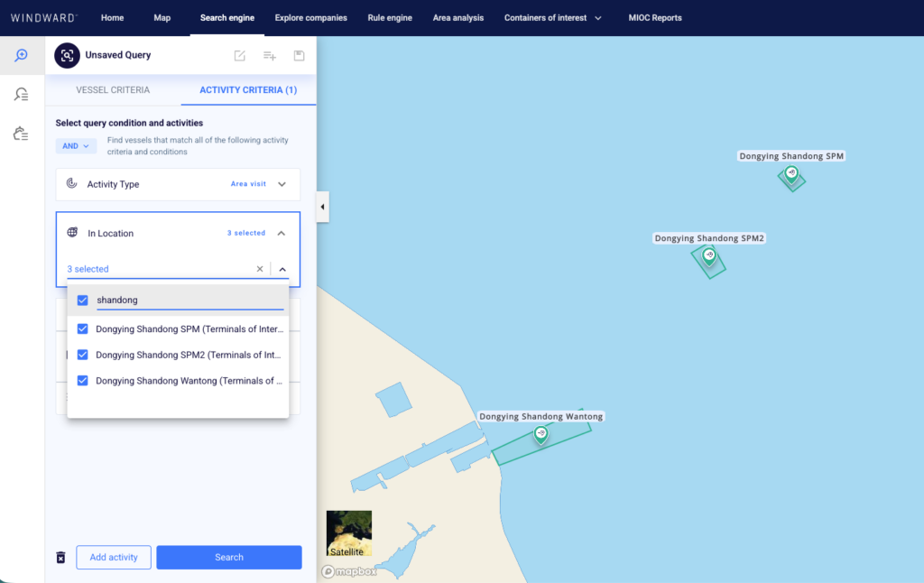
Task: Uncheck Dongying Shandong Wantong terminal
Action: coord(82,381)
